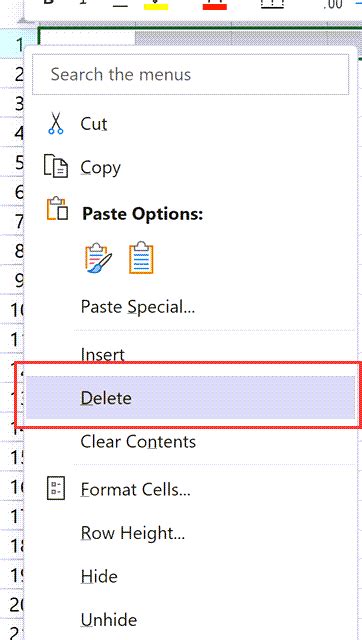Open the Row Height dialog
362x640 pixels.
tap(133, 532)
